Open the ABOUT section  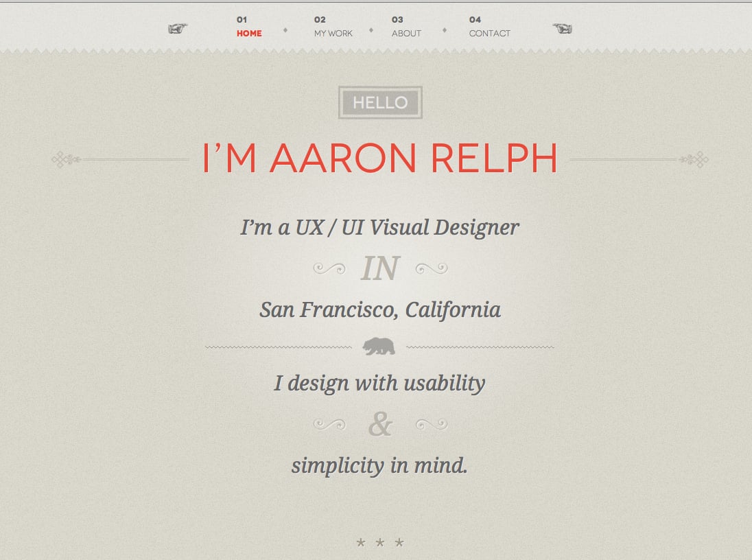click(x=406, y=33)
